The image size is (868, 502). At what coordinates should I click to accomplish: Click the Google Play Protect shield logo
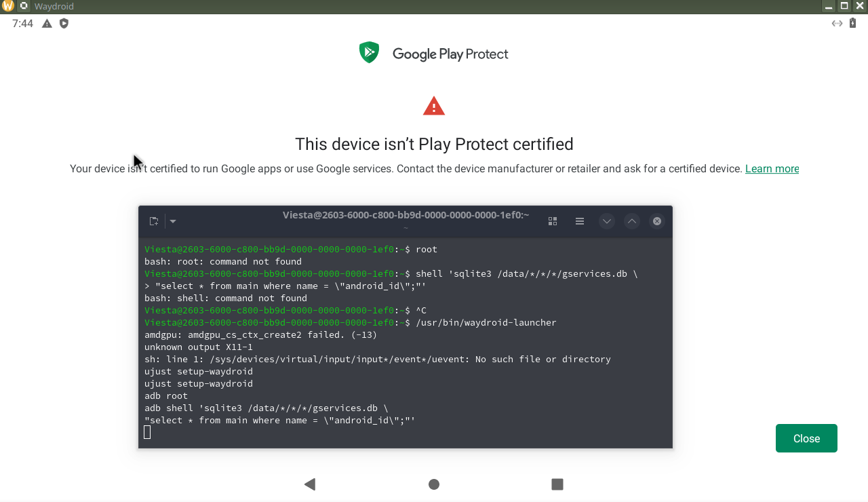(x=369, y=53)
